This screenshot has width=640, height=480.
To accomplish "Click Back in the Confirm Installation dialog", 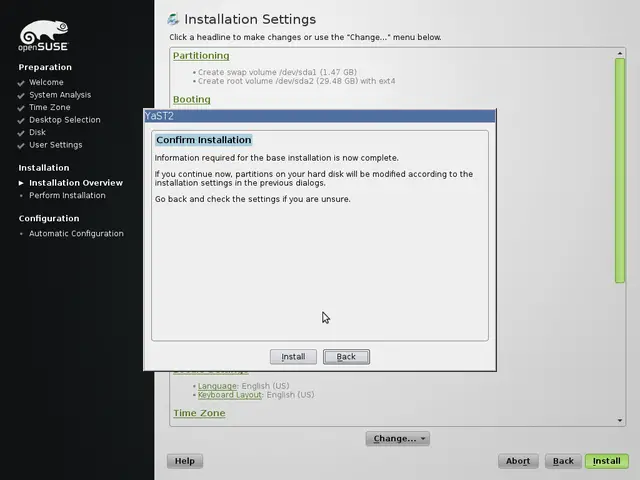I will coord(346,357).
